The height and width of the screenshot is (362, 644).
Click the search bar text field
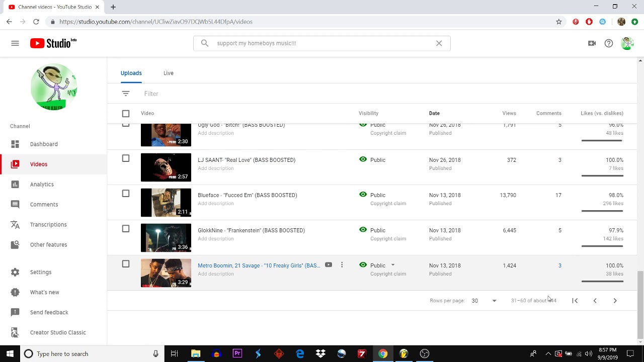click(322, 43)
